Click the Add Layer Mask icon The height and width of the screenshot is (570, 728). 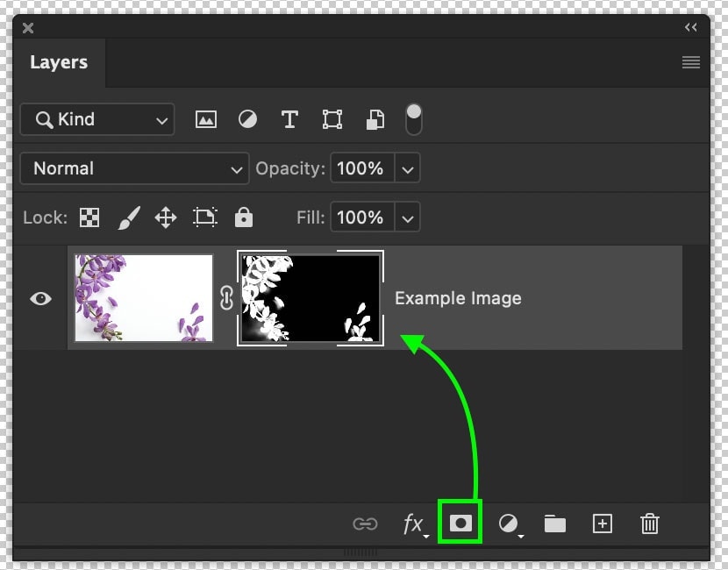(460, 523)
